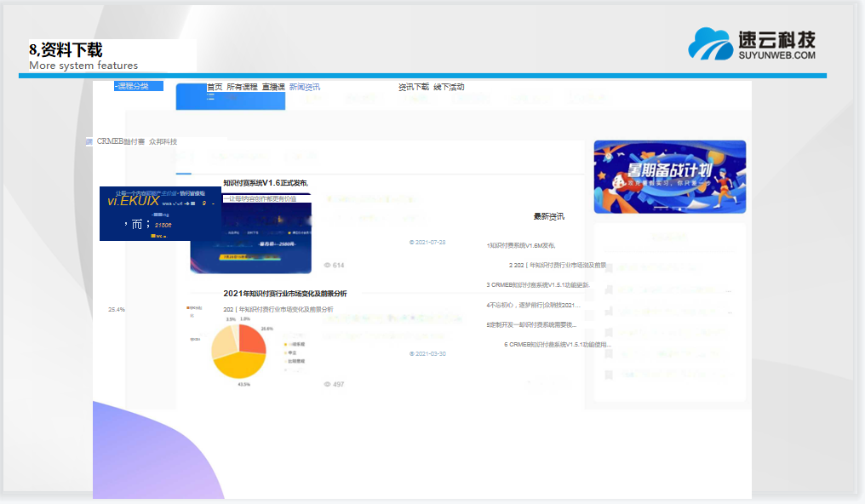Open latest news item 4 不忘初心，逐梦前行
Screen dimensions: 865x504
pos(533,305)
